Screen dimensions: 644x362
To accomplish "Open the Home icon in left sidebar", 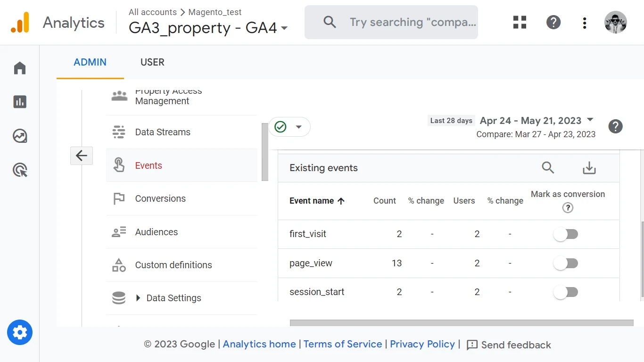I will click(x=20, y=68).
